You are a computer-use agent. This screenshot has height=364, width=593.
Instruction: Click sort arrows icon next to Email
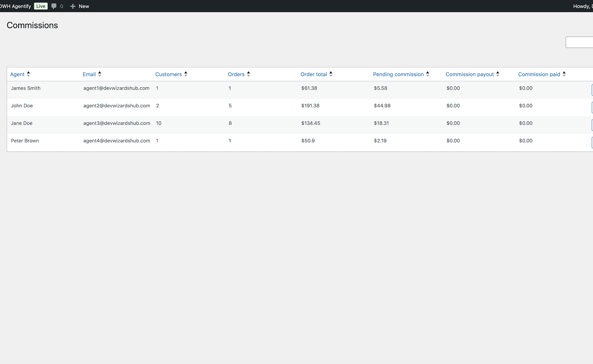coord(100,74)
